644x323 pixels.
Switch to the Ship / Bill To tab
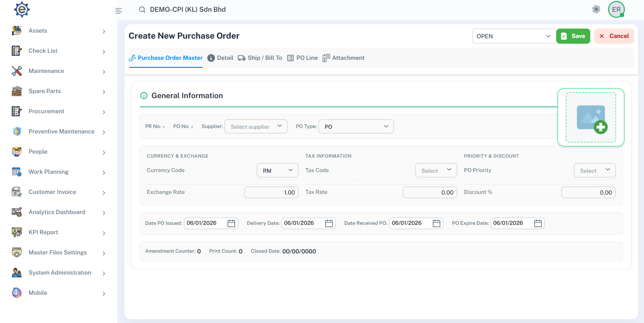click(260, 58)
